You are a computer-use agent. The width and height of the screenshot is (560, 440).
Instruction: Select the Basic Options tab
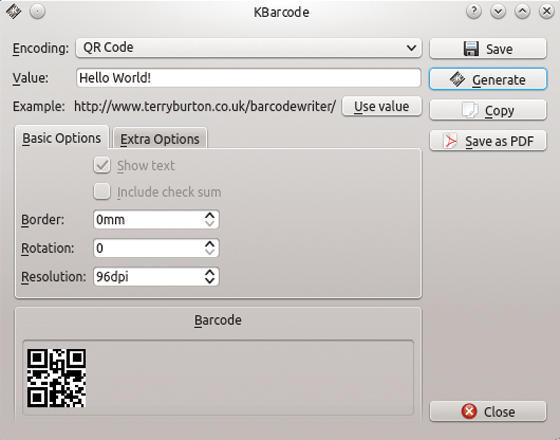(x=61, y=138)
